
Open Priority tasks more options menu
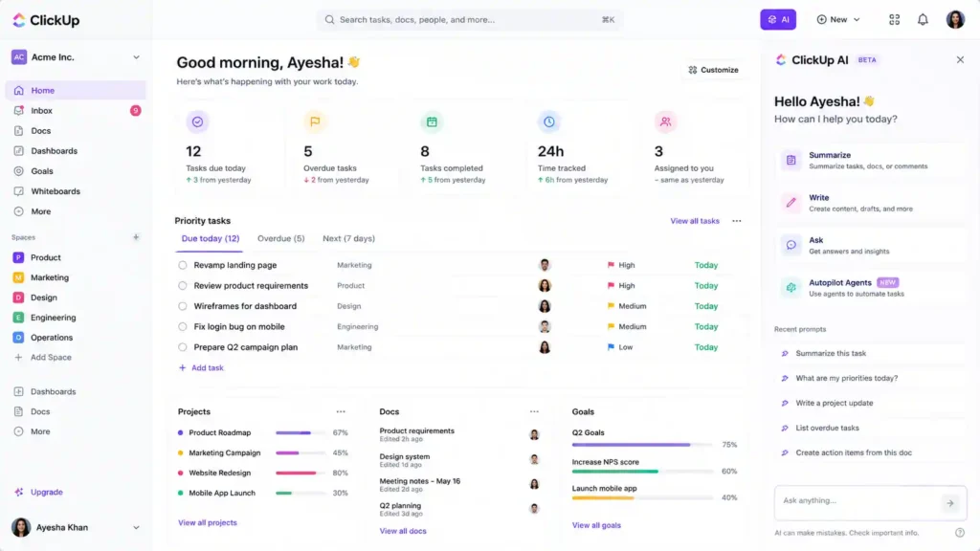pyautogui.click(x=736, y=221)
